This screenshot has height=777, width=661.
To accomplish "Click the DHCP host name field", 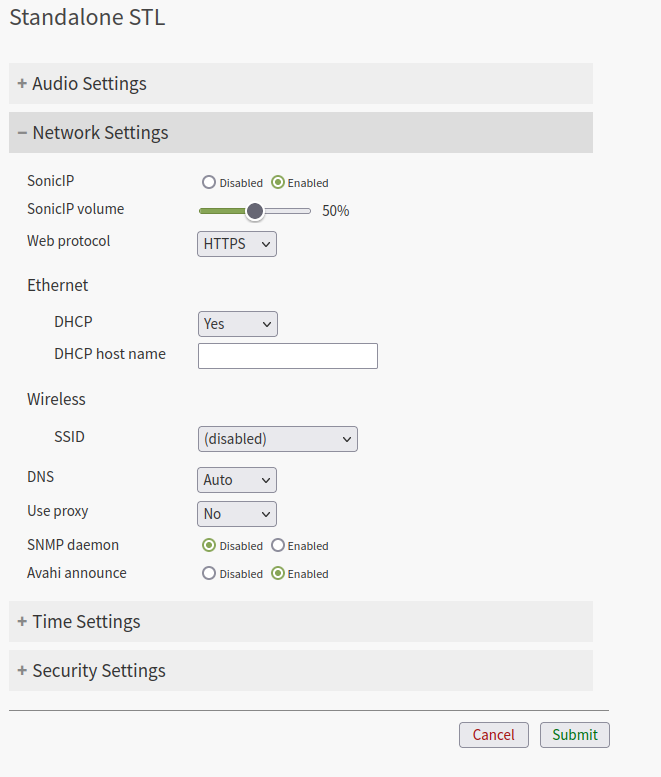I will 288,356.
